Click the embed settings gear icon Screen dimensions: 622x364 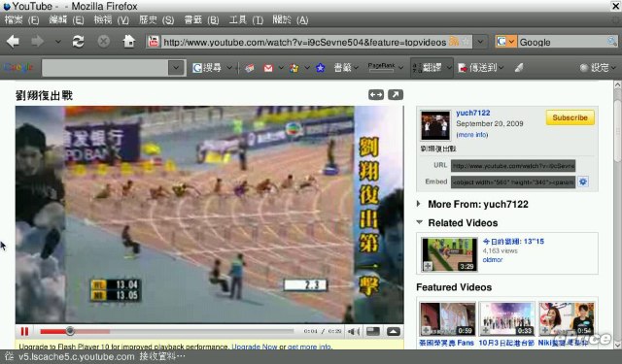pos(583,182)
